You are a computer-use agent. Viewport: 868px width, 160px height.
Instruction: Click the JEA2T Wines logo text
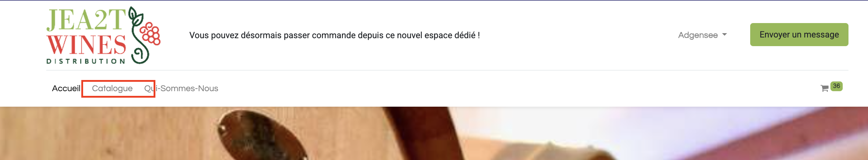(x=86, y=35)
